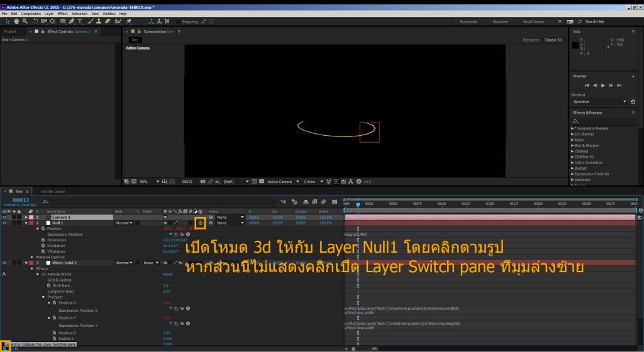
Task: Enable the Snapping checkbox
Action: [178, 22]
